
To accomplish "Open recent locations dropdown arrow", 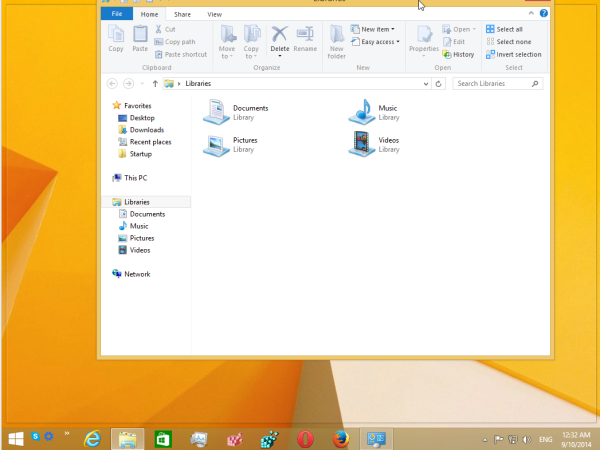I will [x=142, y=83].
